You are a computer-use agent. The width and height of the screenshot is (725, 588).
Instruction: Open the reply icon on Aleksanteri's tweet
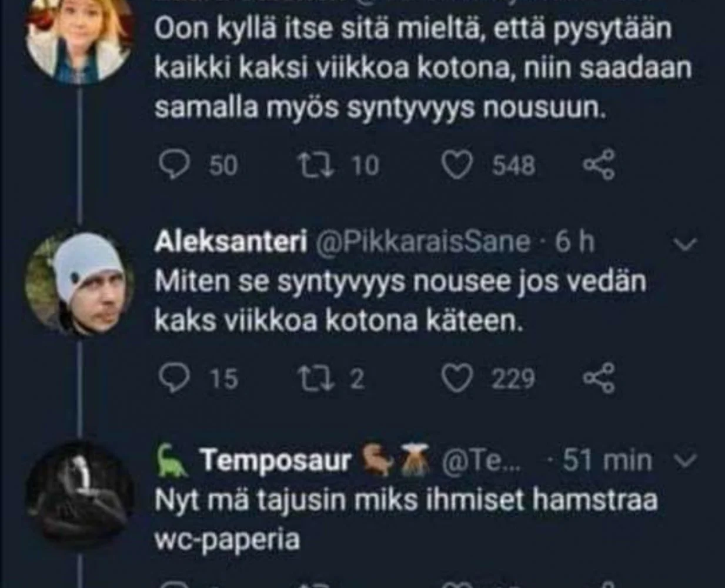coord(175,378)
